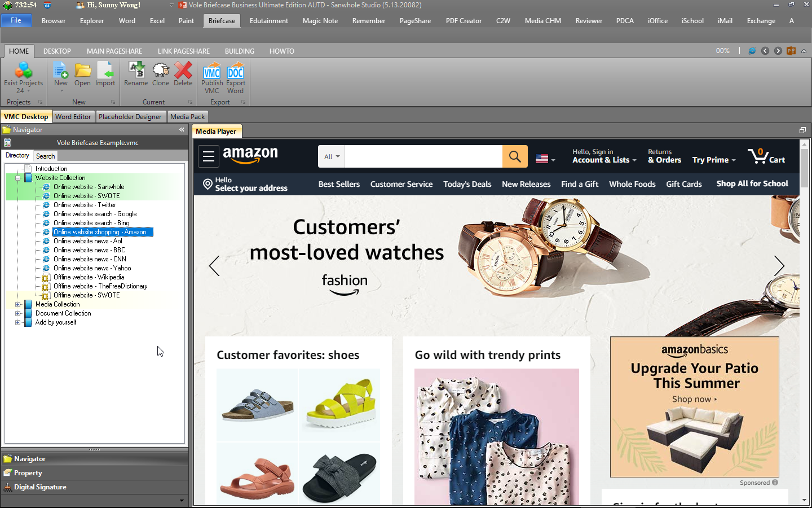Switch to the Word Editor tab
The height and width of the screenshot is (508, 812).
(x=73, y=117)
